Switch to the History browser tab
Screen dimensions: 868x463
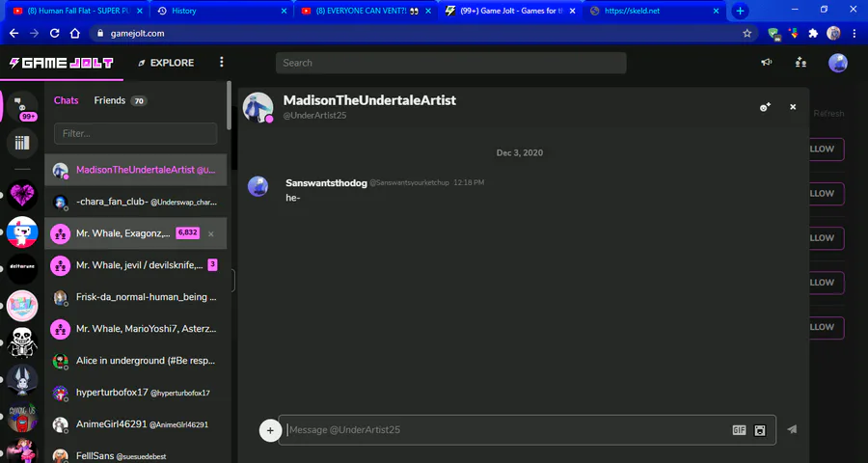222,11
